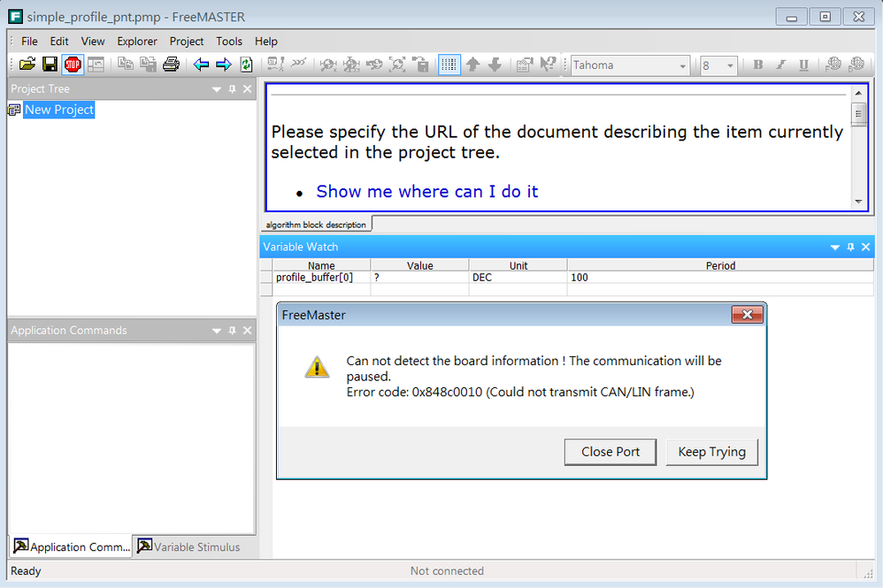The image size is (883, 588).
Task: Click the gray down arrow toolbar icon
Action: click(x=495, y=65)
